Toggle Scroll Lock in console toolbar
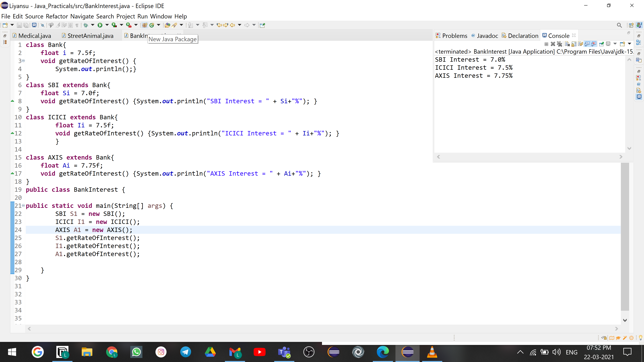Screen dimensions: 644x362 574,44
